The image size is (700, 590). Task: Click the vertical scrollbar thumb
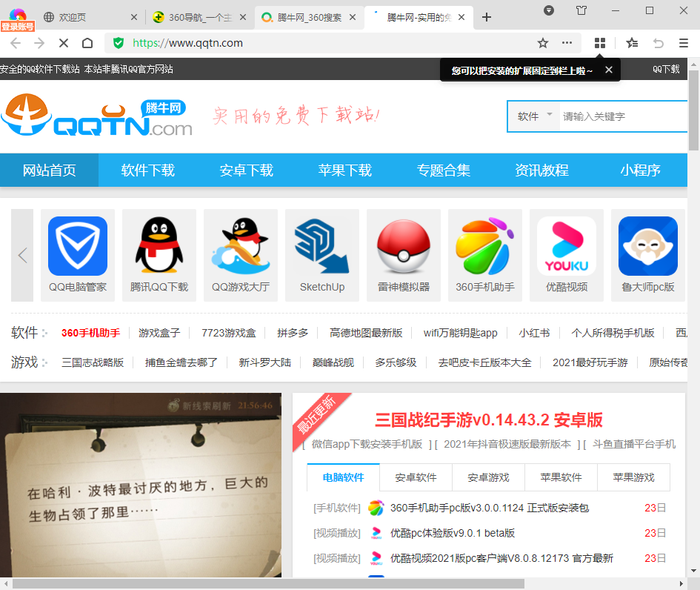(x=694, y=110)
